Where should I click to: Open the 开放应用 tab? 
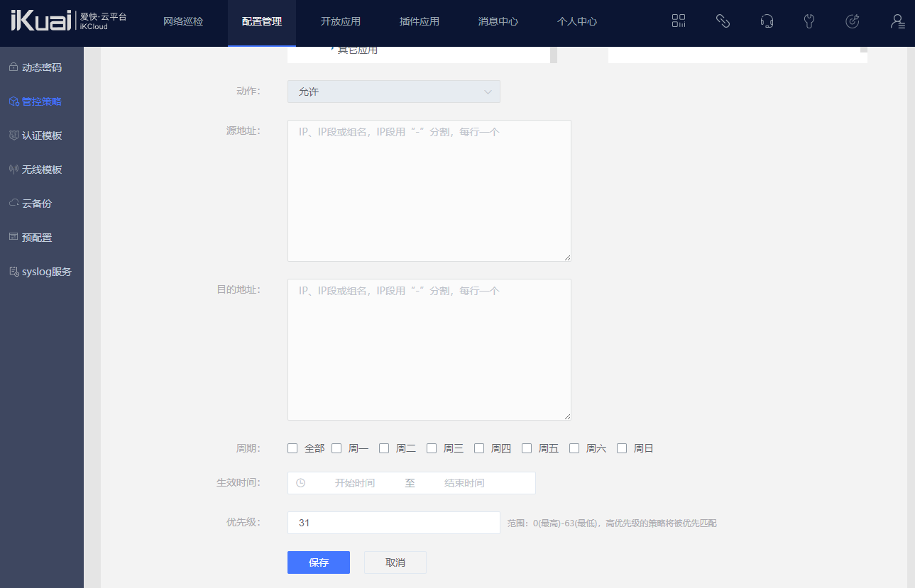(x=341, y=21)
